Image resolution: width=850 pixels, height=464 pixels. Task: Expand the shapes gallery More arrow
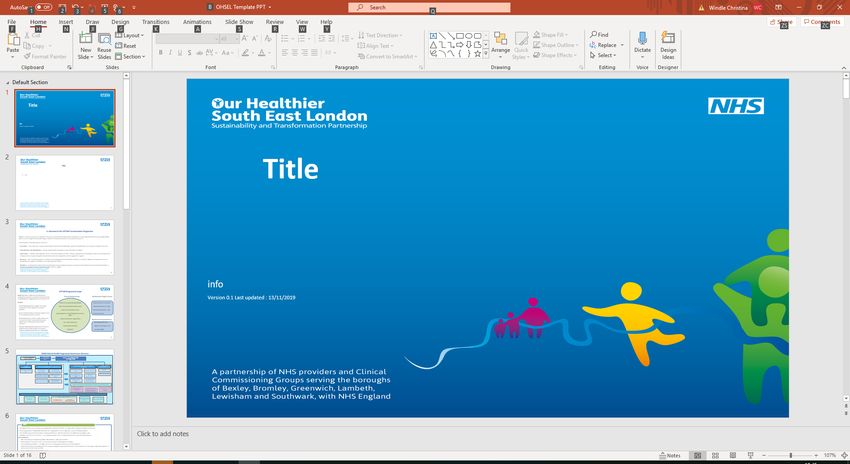click(x=486, y=54)
